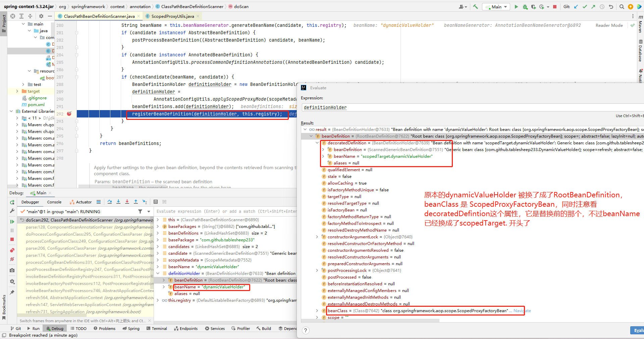Click the Build Project hammer icon
The height and width of the screenshot is (339, 644).
coord(475,7)
